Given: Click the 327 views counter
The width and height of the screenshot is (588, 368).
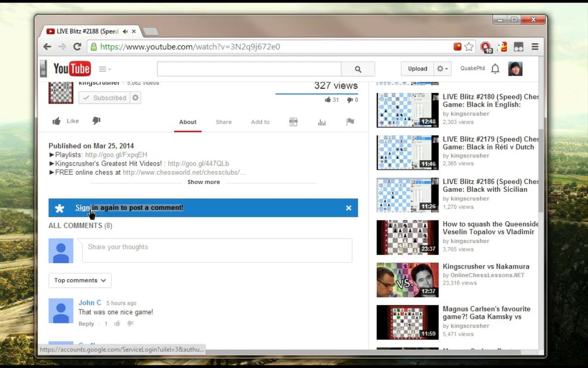Looking at the screenshot, I should click(x=336, y=86).
